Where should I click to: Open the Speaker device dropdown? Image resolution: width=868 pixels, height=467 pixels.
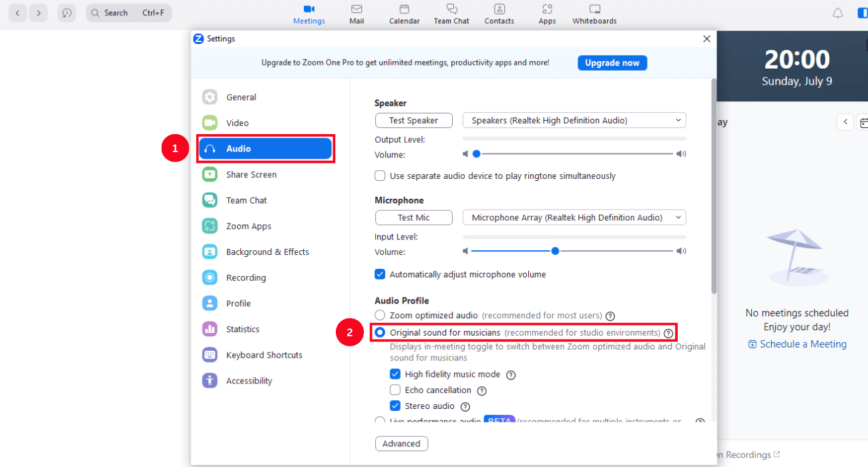574,121
